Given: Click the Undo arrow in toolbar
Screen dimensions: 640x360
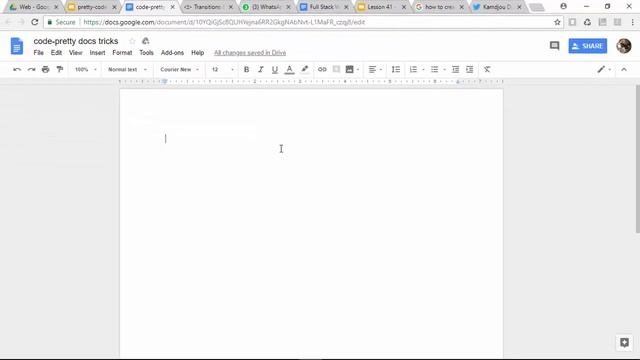Looking at the screenshot, I should click(17, 69).
